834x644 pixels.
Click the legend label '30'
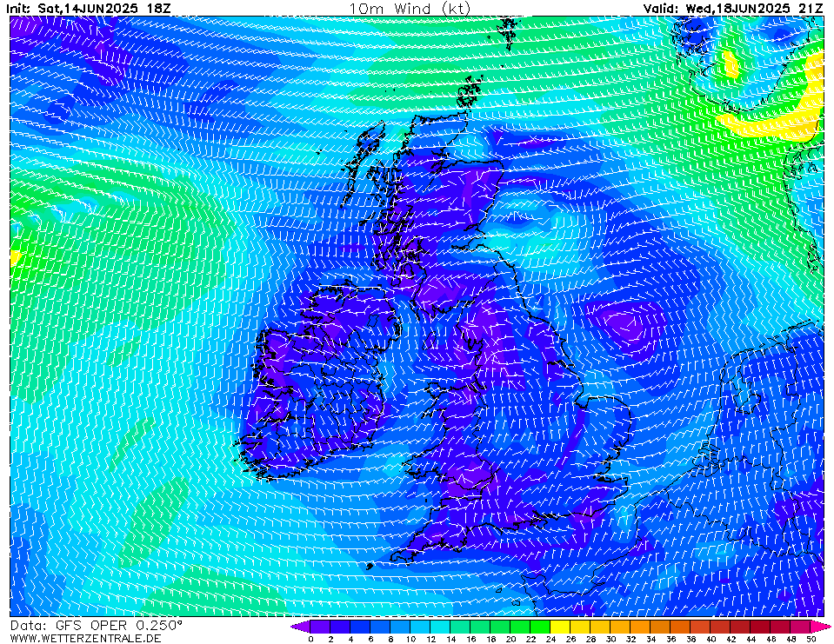[x=611, y=639]
